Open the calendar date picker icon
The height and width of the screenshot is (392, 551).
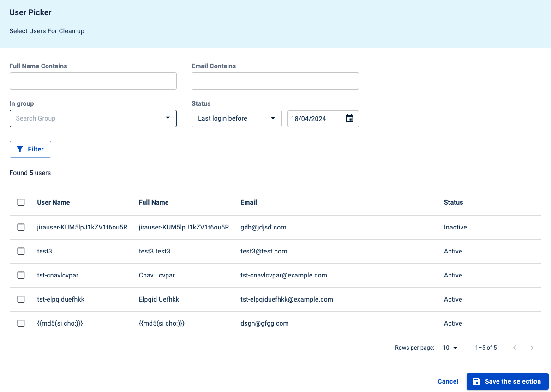349,118
